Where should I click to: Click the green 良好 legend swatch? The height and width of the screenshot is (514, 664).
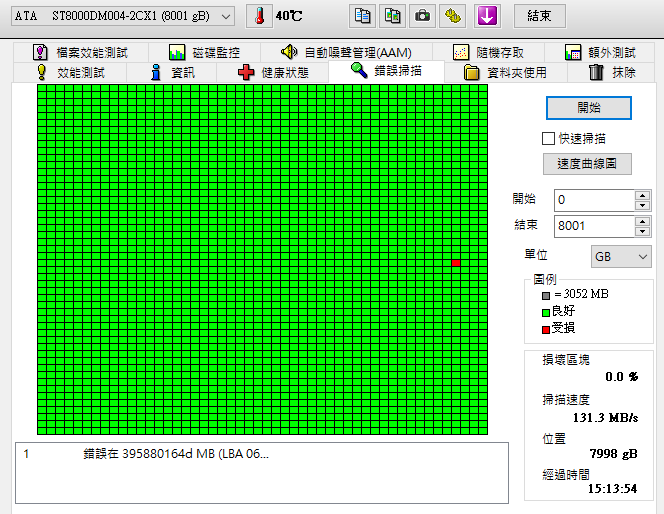(546, 312)
